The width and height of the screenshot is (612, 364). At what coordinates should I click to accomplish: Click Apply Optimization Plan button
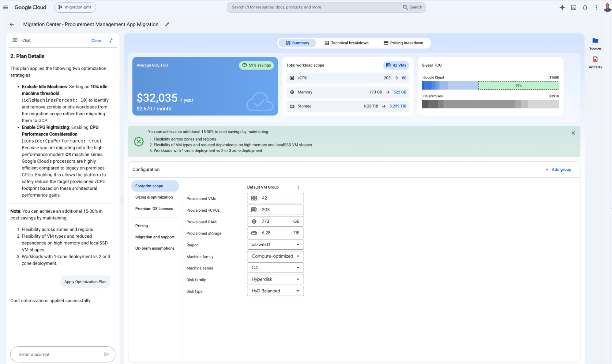(85, 282)
